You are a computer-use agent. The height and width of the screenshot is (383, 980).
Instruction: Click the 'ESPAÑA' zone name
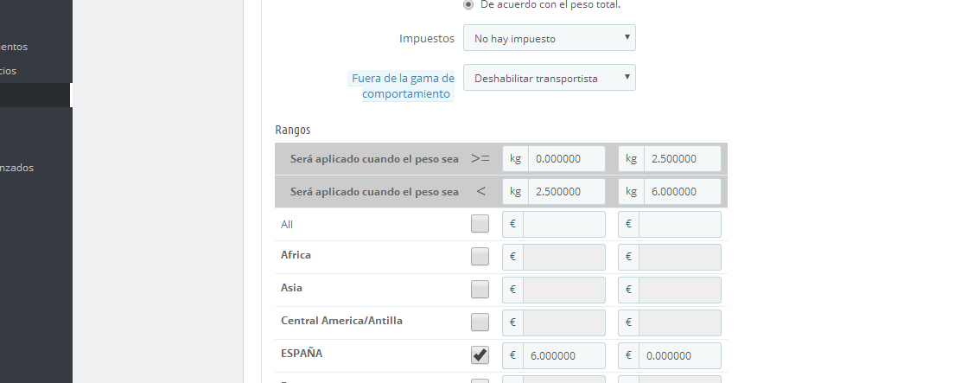coord(302,353)
